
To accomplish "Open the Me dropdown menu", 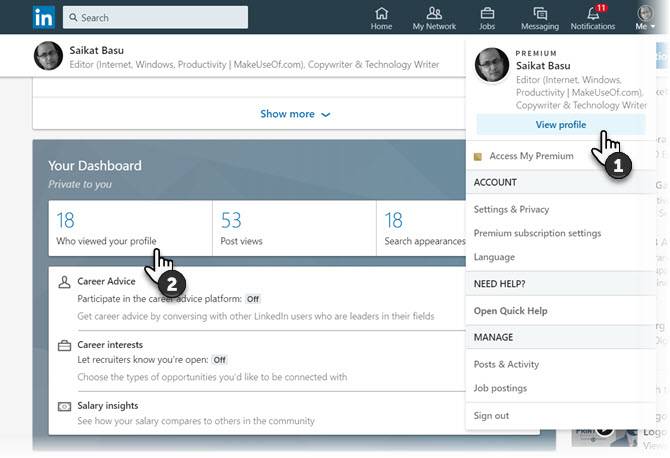I will [x=645, y=18].
